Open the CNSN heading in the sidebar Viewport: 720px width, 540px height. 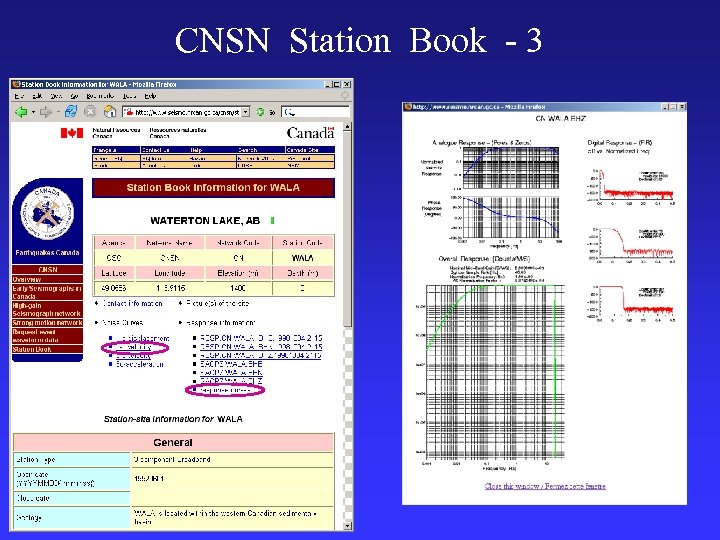coord(47,270)
